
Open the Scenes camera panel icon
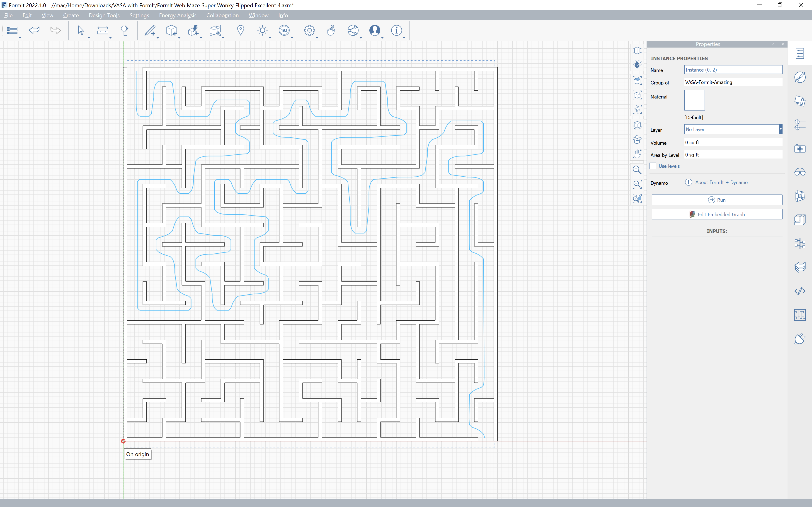tap(800, 149)
